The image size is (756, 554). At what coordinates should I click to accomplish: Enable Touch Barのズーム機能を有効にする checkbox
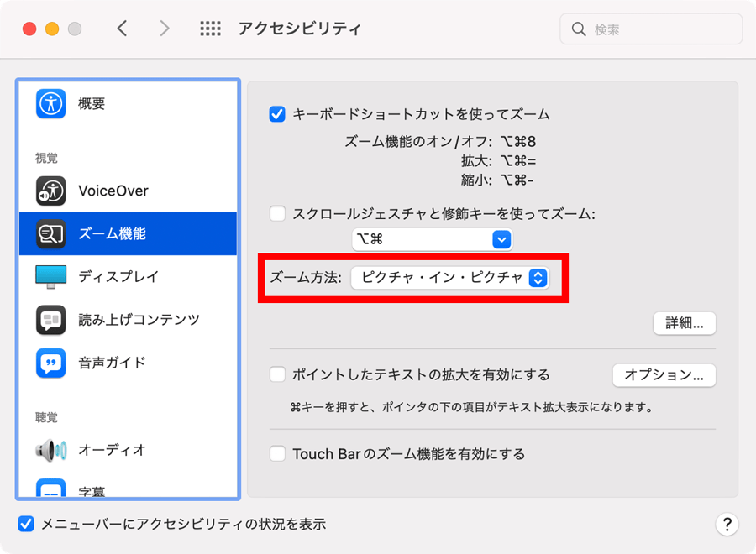click(277, 454)
